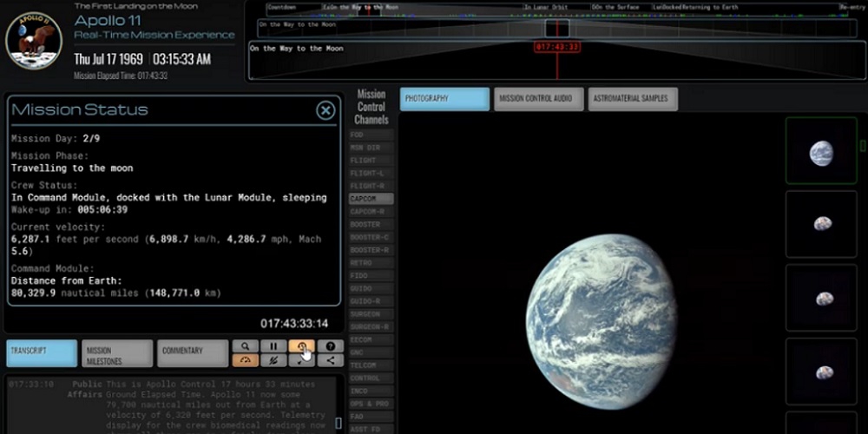Select the CAPCOM channel
This screenshot has height=434, width=868.
pyautogui.click(x=372, y=199)
